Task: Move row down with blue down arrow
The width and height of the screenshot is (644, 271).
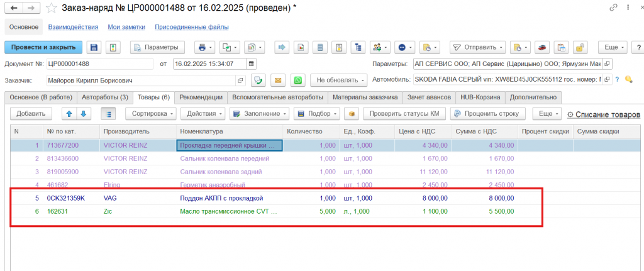Action: (82, 114)
